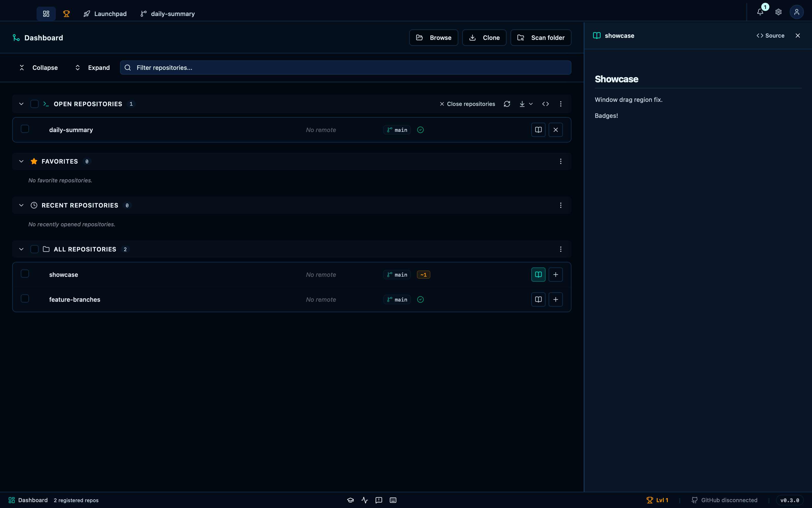
Task: Open the All Repositories three-dot menu
Action: [x=561, y=249]
